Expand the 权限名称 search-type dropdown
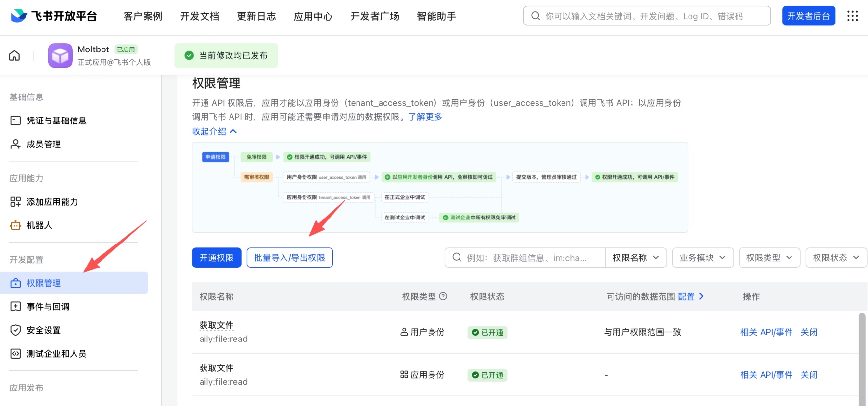 tap(636, 258)
